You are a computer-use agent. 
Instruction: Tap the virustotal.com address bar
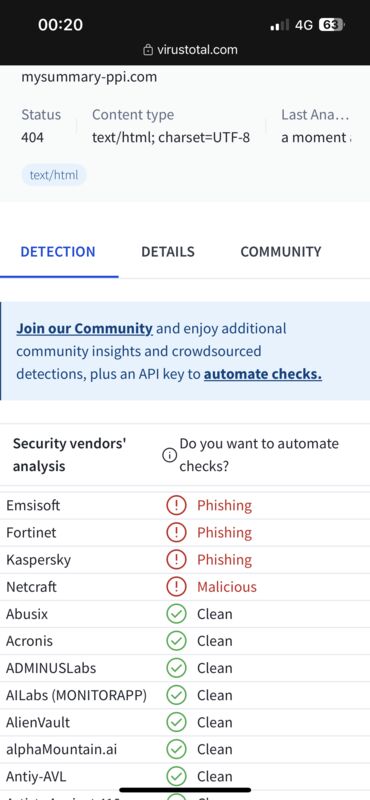(190, 50)
